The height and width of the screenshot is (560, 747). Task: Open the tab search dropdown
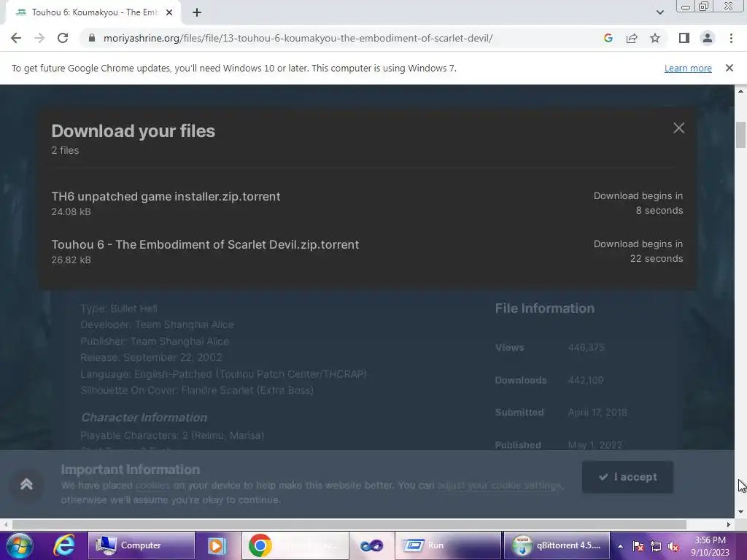click(659, 12)
